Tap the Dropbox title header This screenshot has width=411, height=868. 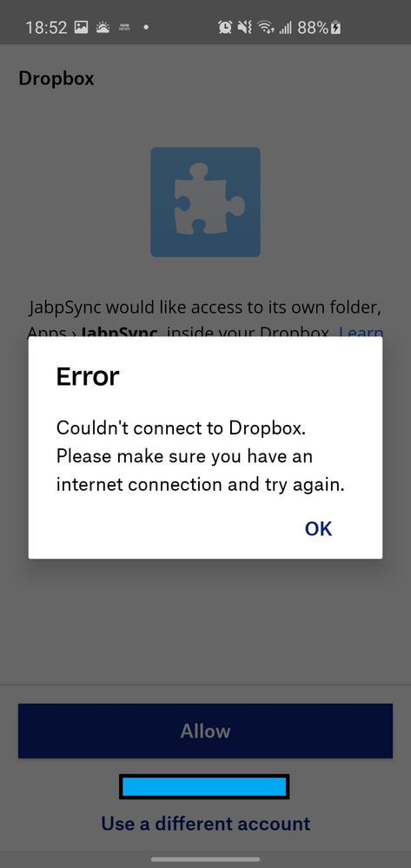click(56, 78)
